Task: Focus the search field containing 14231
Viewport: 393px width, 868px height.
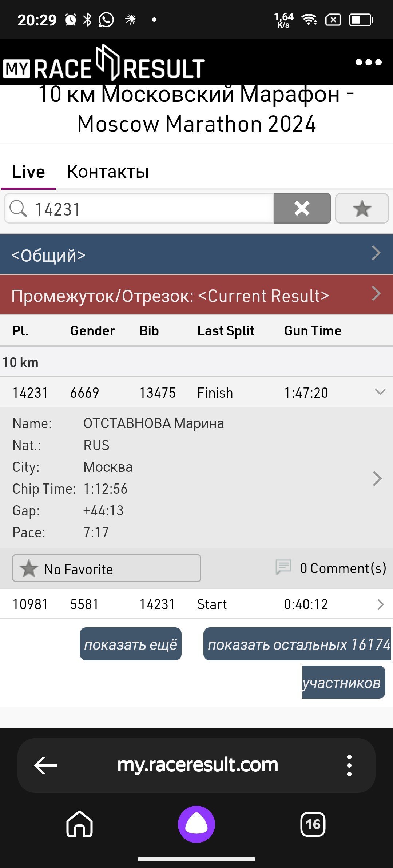Action: 139,208
